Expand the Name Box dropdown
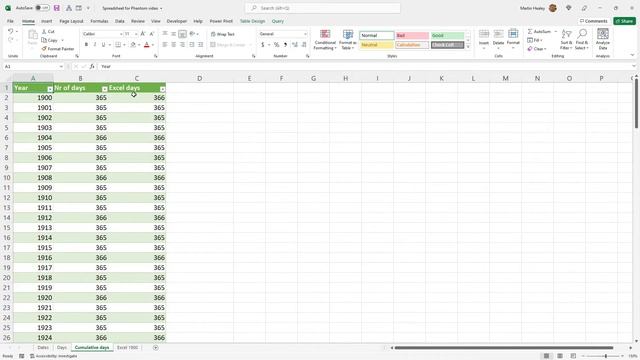This screenshot has height=360, width=640. tap(61, 66)
